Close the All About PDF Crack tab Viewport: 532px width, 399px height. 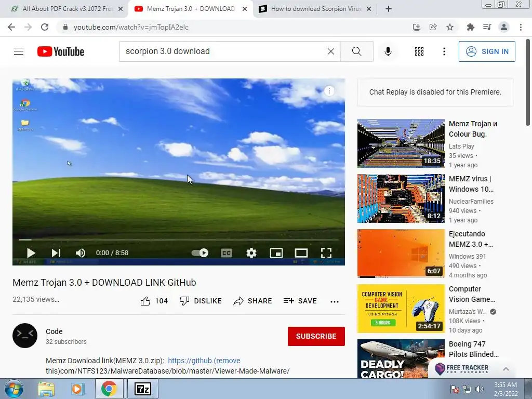pos(121,9)
